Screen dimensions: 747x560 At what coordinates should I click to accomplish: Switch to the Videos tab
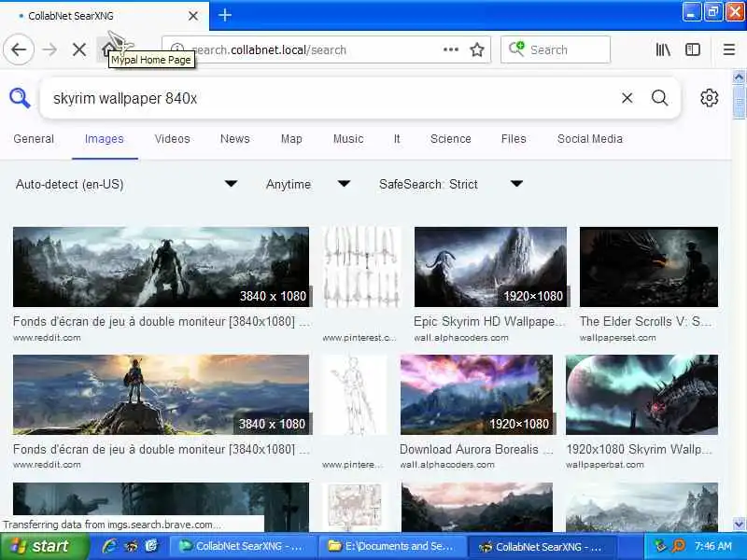pos(173,139)
